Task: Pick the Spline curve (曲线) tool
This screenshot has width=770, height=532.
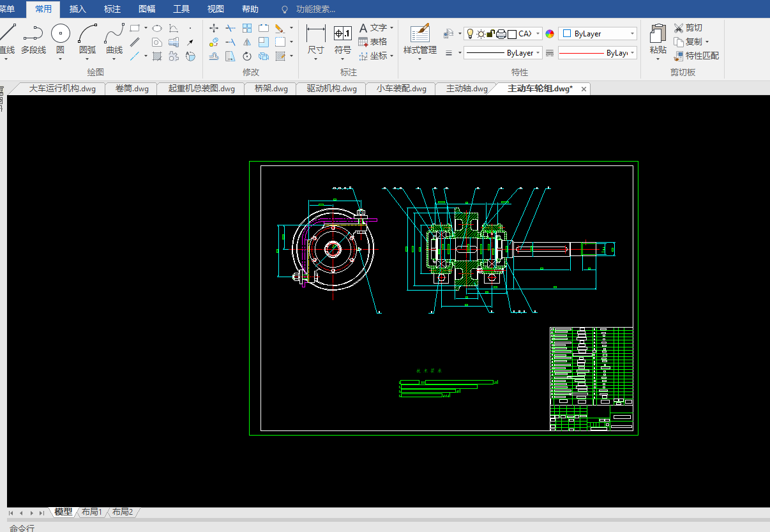Action: point(114,33)
